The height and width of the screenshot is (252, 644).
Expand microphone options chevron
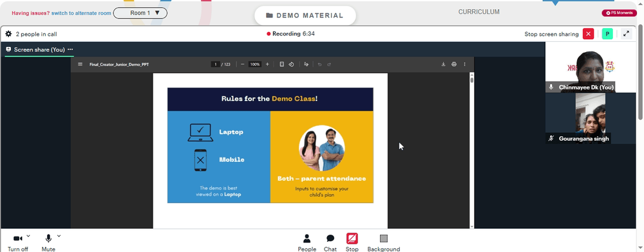(59, 236)
